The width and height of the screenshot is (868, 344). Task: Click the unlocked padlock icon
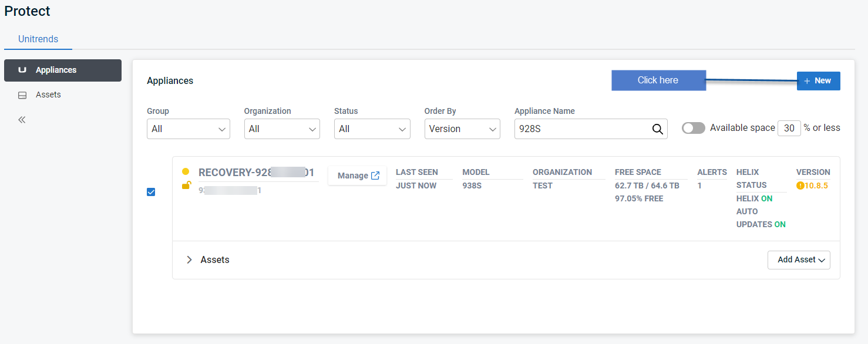[x=186, y=186]
